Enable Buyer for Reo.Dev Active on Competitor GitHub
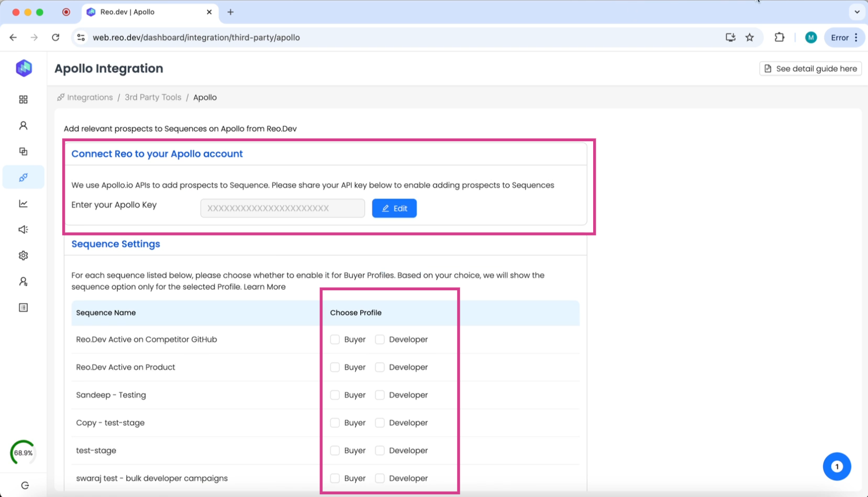The width and height of the screenshot is (868, 497). click(335, 340)
